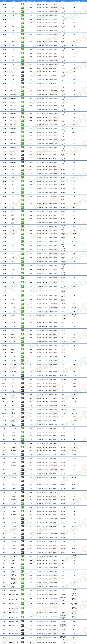Click the petrol icon in QUATTRO RR row
This screenshot has height=644, width=87.
click(22, 372)
